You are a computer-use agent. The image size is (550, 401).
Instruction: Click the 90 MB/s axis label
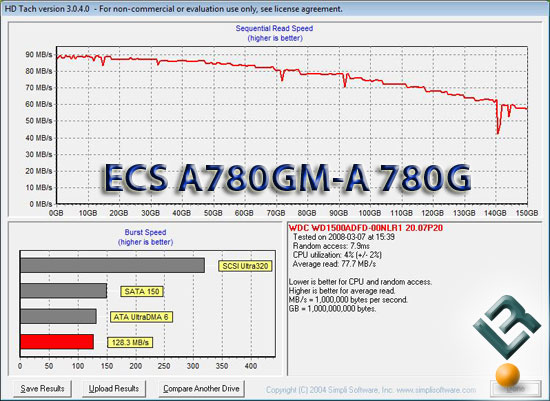point(39,54)
